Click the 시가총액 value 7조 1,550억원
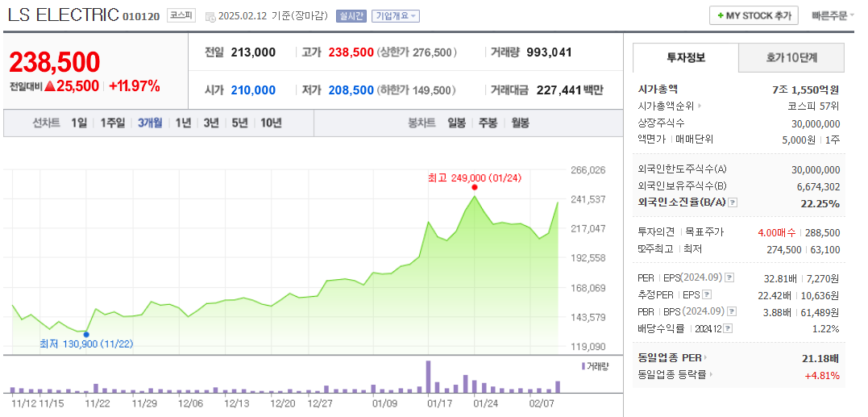Image resolution: width=868 pixels, height=417 pixels. (806, 90)
